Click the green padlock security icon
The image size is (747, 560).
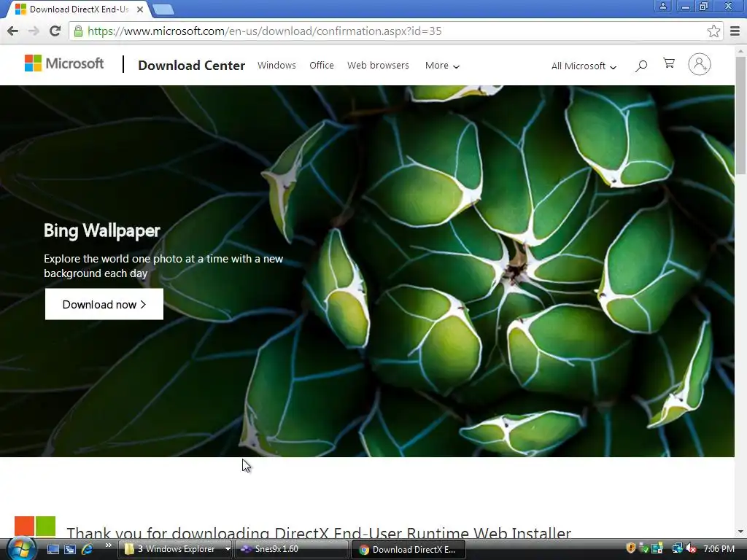(78, 31)
